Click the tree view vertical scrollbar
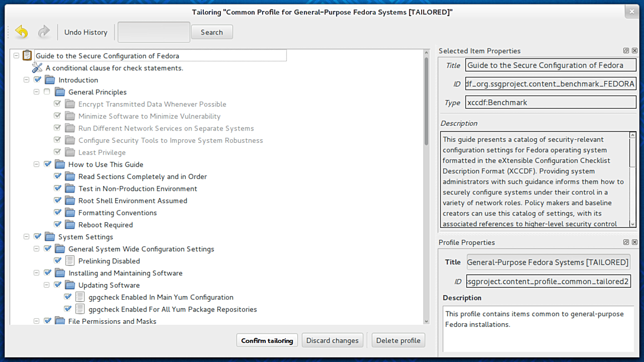The image size is (644, 362). click(426, 101)
